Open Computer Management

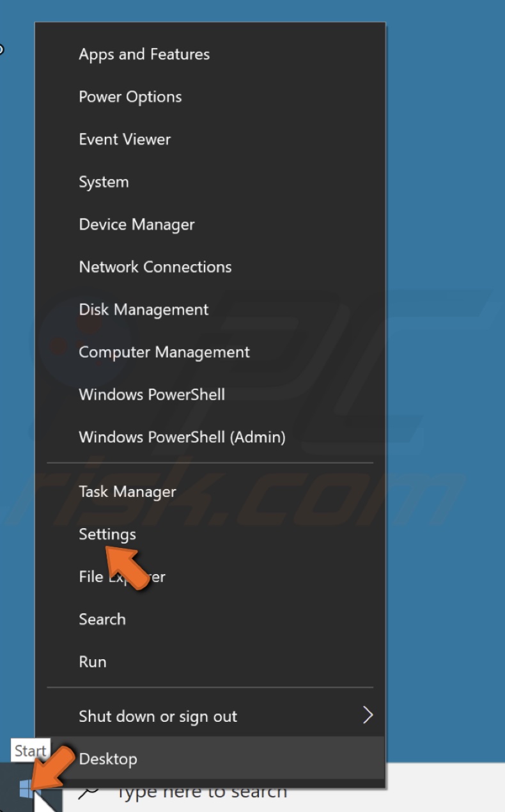164,352
